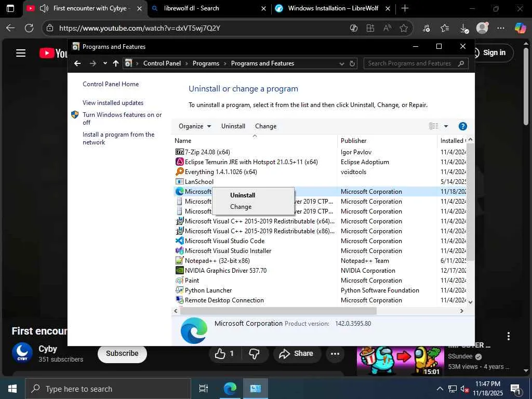Viewport: 532px width, 399px height.
Task: Click the Visual Studio Installer icon
Action: coord(179,251)
